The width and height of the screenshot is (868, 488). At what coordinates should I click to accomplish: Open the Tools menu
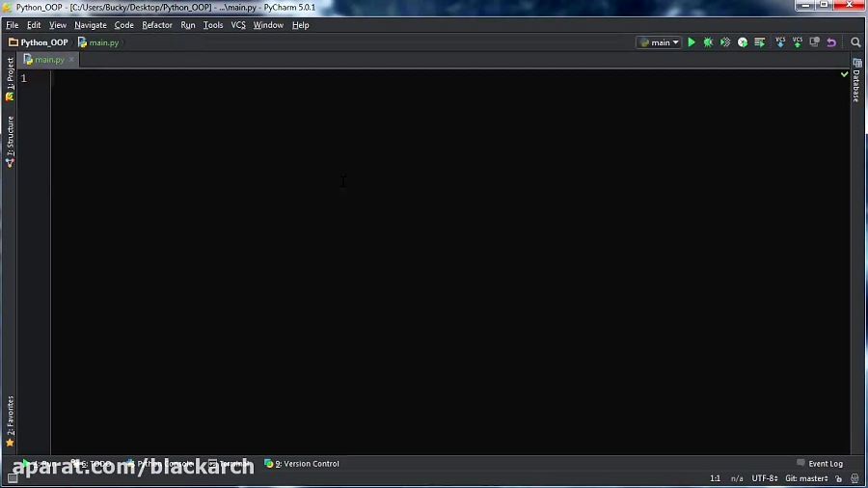pos(213,25)
